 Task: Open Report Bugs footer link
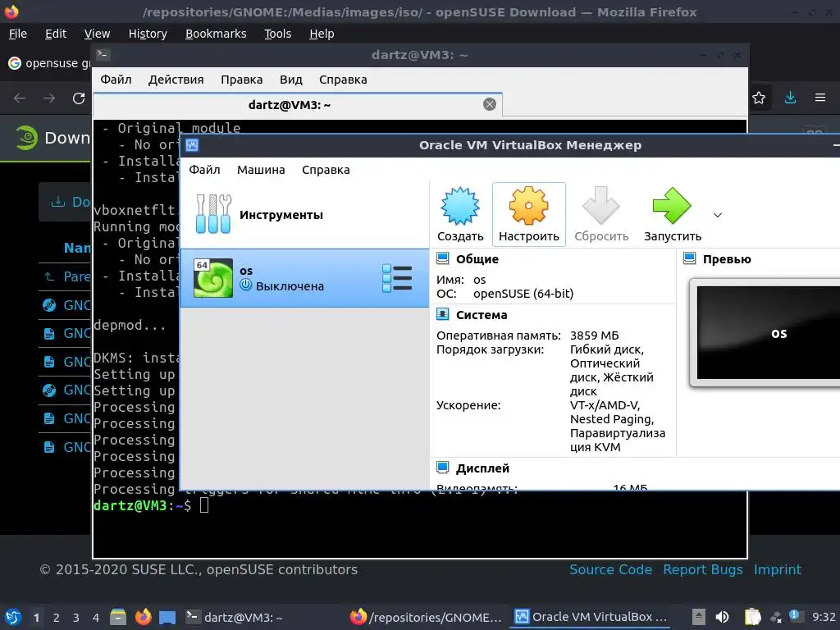click(x=703, y=569)
